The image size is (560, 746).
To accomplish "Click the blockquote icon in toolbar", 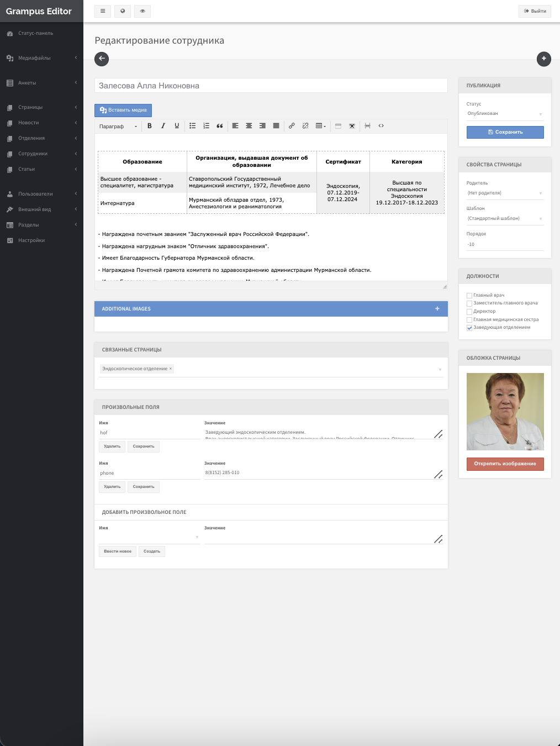I will pos(220,126).
